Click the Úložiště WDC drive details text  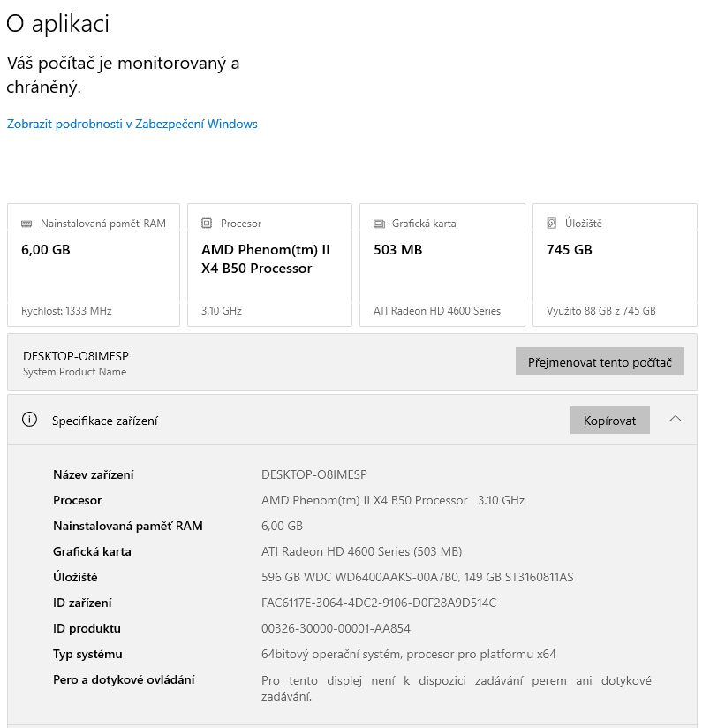pos(417,577)
